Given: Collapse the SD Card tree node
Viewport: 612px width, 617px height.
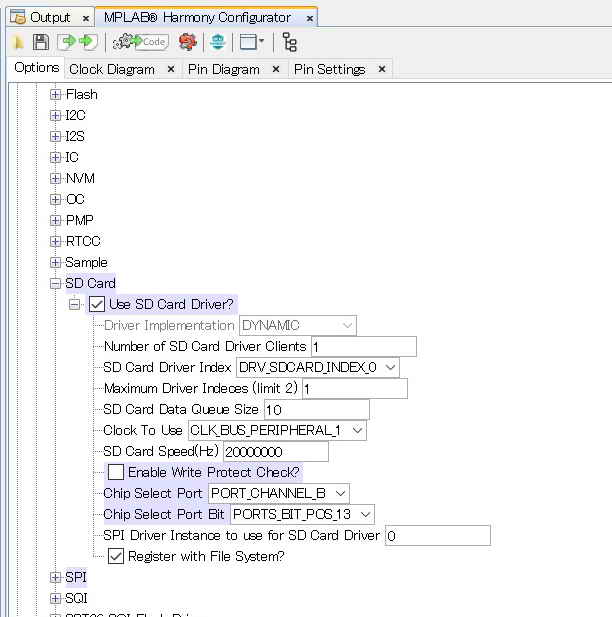Looking at the screenshot, I should pyautogui.click(x=55, y=283).
